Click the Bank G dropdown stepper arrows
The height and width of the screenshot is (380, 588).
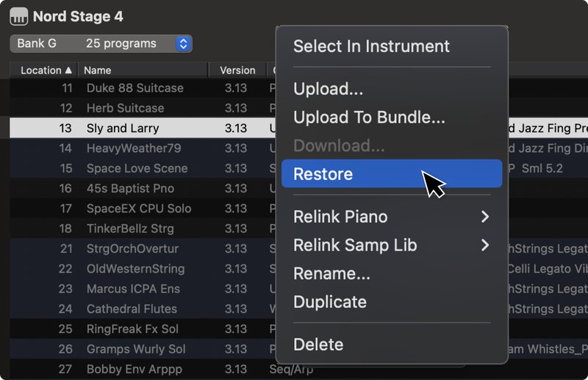point(183,43)
